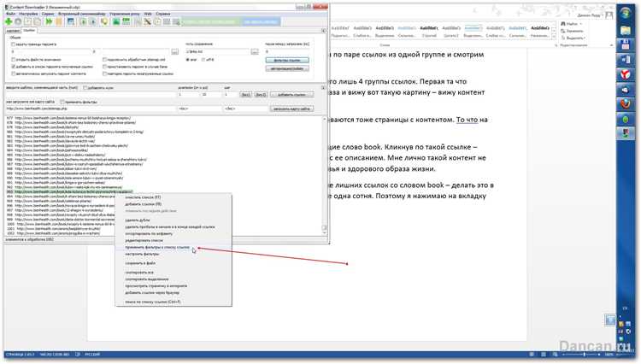This screenshot has height=364, width=641.
Task: Toggle the 'добавлять нули' checkbox
Action: 85,88
